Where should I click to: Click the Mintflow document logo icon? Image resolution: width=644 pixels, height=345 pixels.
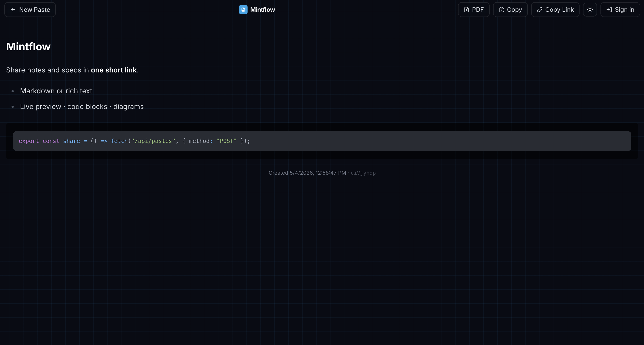[x=243, y=10]
